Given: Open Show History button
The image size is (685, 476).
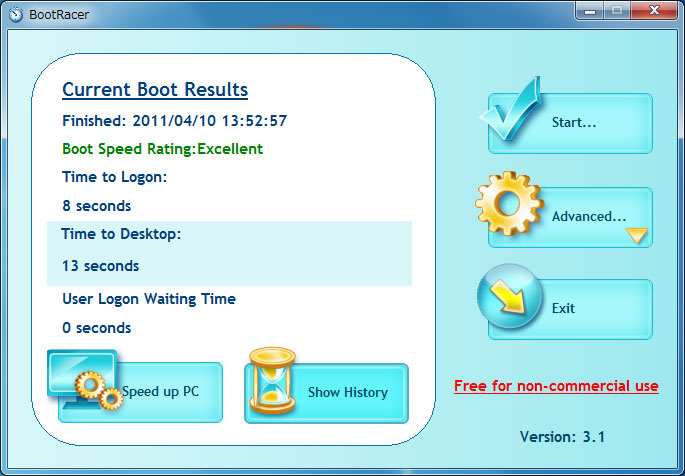Looking at the screenshot, I should tap(326, 393).
